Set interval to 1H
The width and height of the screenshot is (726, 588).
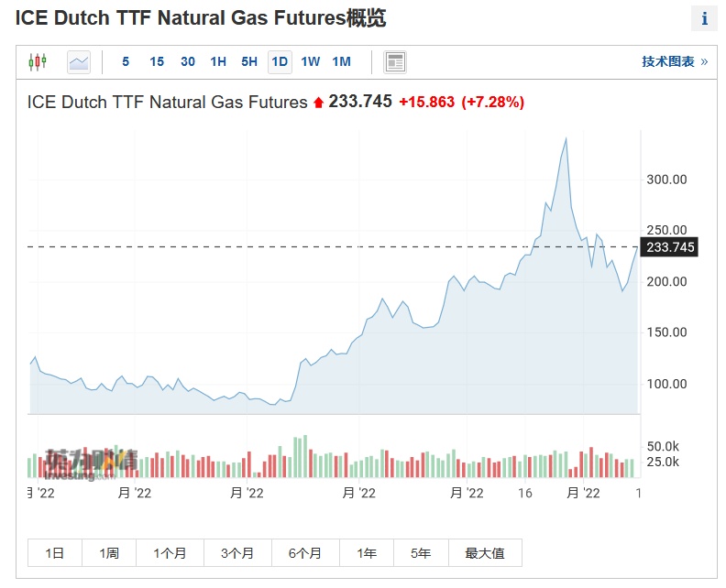[x=218, y=62]
